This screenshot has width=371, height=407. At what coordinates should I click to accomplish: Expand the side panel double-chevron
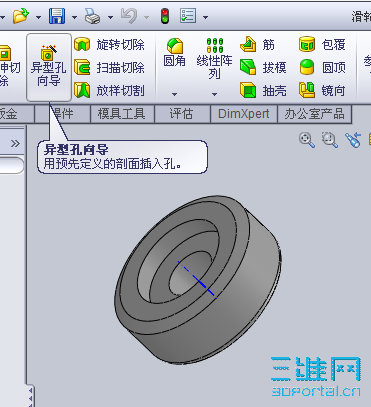pos(15,144)
